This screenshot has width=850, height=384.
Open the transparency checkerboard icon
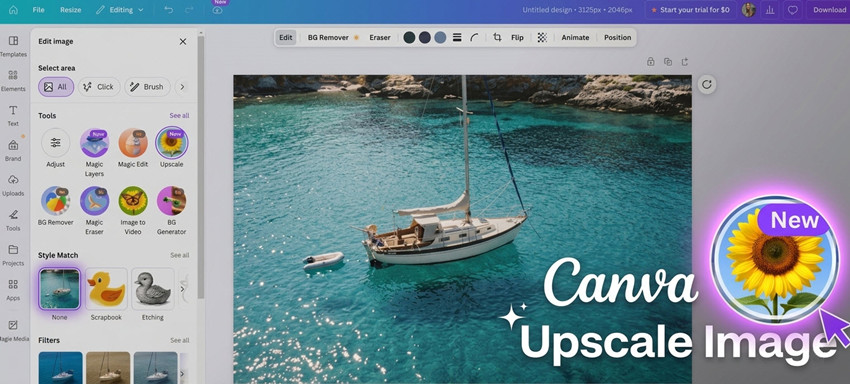[542, 37]
